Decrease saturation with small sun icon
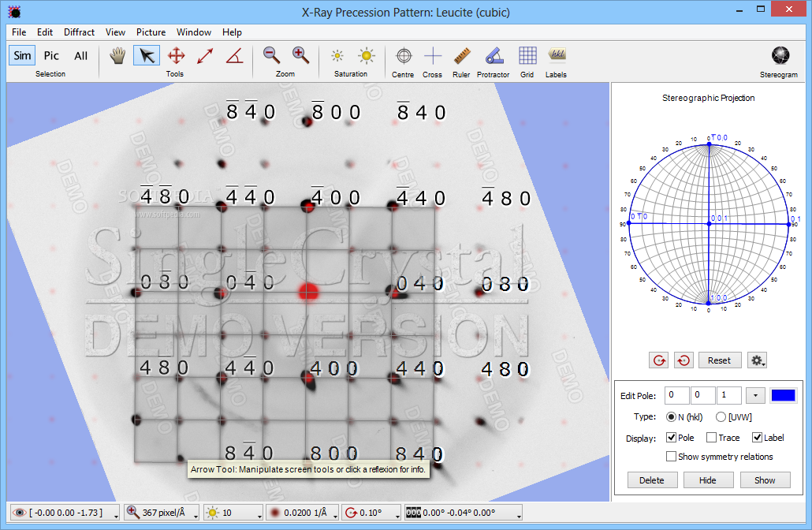Viewport: 812px width, 530px height. coord(337,55)
